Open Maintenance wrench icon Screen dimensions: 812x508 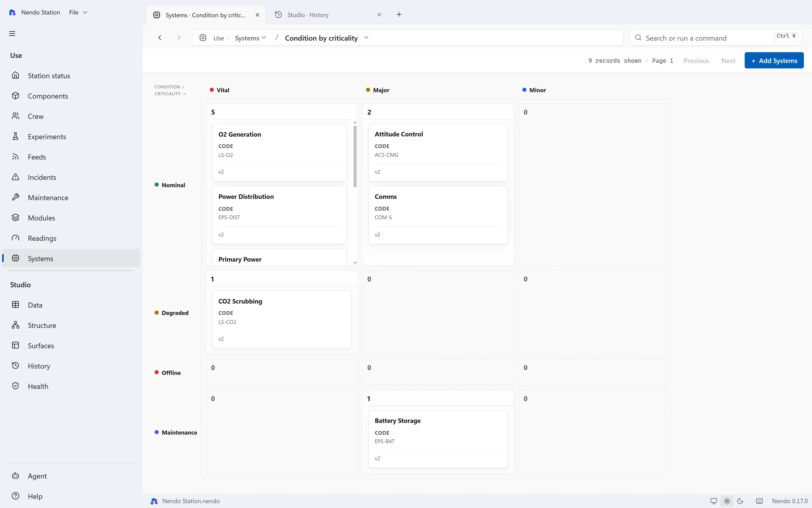pos(15,197)
